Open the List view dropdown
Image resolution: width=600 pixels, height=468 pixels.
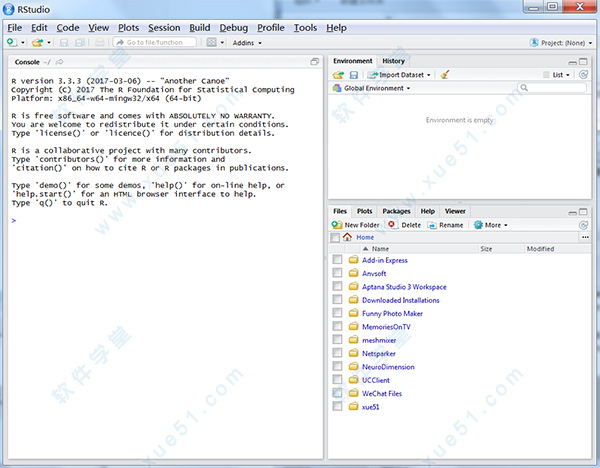557,75
